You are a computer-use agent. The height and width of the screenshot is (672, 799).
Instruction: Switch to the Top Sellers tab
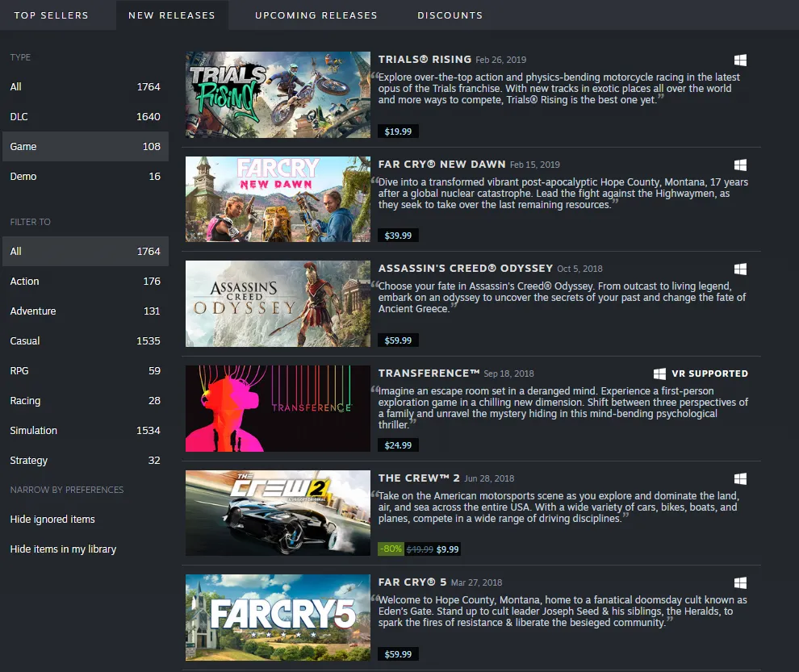point(51,15)
